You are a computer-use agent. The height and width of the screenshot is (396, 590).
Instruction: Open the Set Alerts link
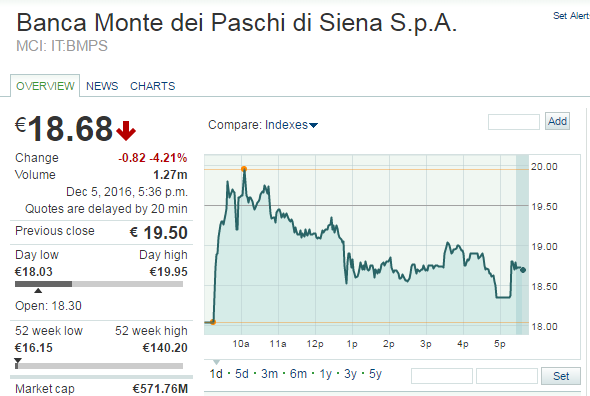[571, 16]
